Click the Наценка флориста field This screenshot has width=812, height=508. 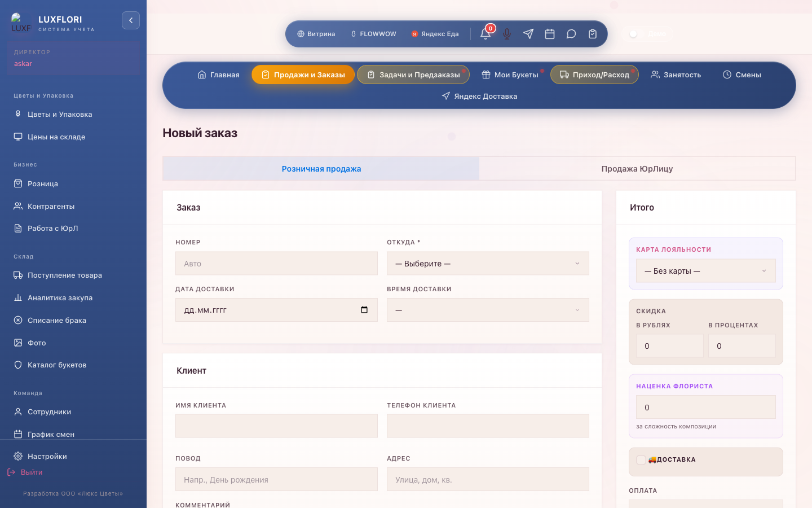[706, 407]
